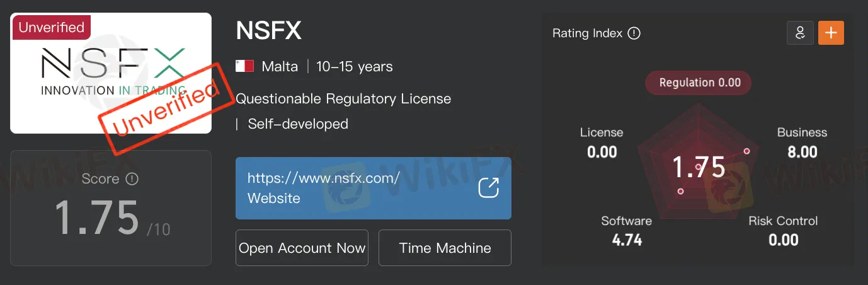Select the Software 4.74 rating
Screen dimensions: 868x285
(x=626, y=230)
